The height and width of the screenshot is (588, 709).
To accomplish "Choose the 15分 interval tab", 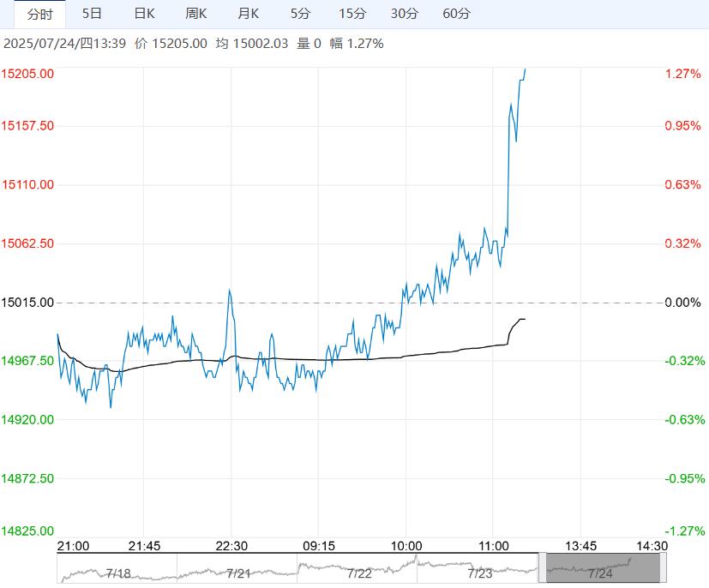I will (x=351, y=14).
